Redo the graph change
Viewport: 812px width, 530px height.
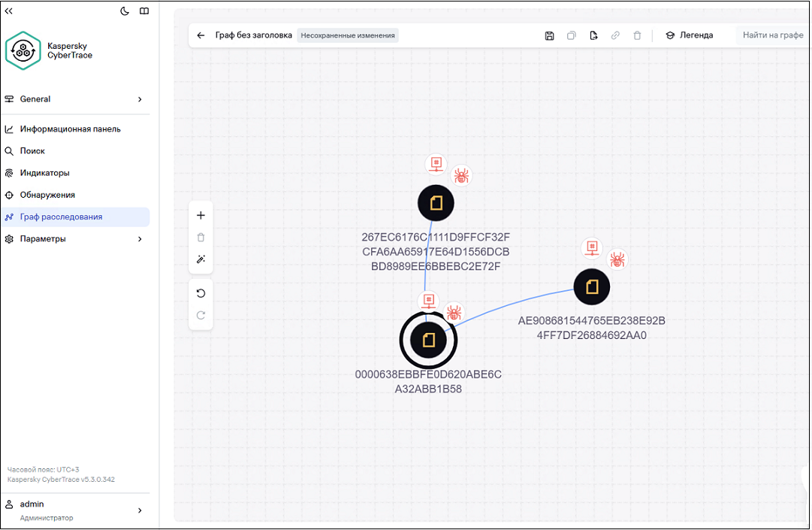(x=201, y=315)
